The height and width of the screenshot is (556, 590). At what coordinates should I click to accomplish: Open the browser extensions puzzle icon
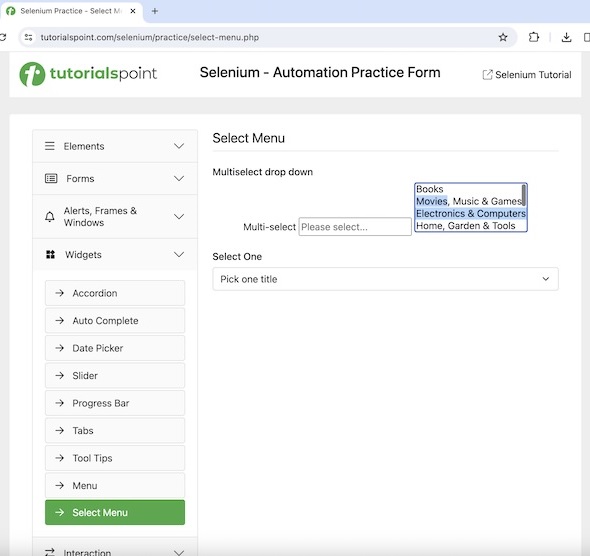tap(534, 37)
